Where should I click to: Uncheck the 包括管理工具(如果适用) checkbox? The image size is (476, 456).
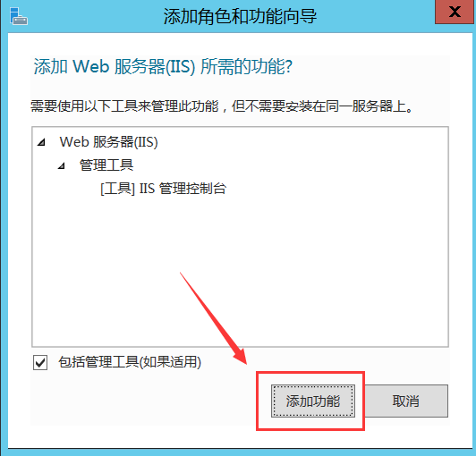coord(40,362)
